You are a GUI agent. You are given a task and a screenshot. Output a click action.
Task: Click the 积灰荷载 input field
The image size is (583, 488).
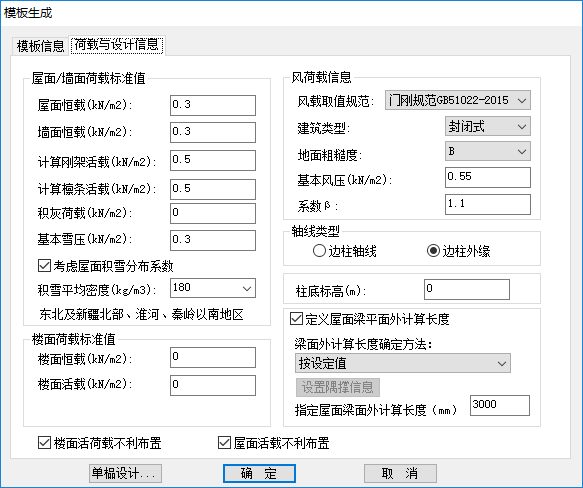click(213, 213)
